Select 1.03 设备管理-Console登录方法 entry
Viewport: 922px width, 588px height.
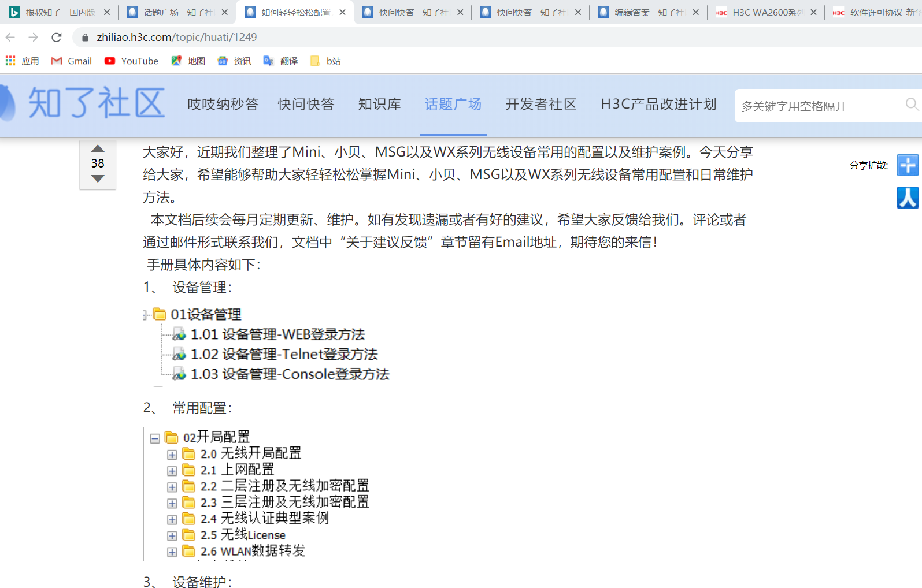pos(290,374)
